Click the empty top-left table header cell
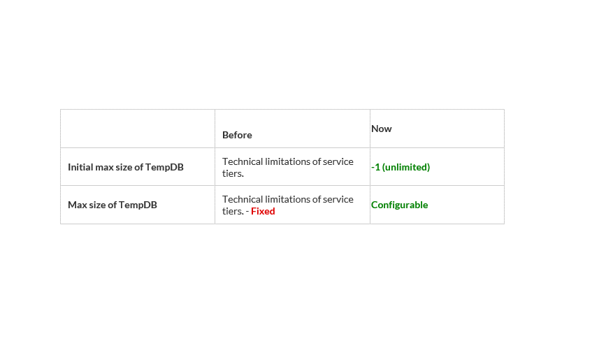Screen dimensions: 606x364 tap(138, 129)
